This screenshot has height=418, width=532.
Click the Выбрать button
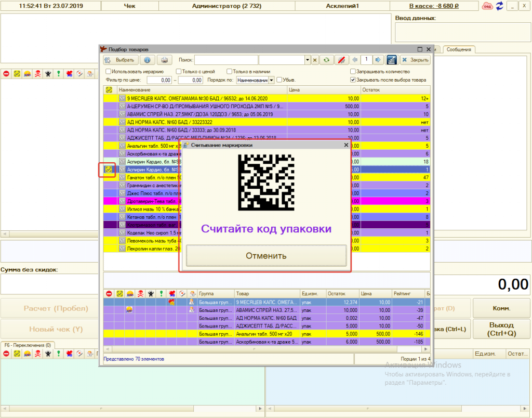pos(121,60)
